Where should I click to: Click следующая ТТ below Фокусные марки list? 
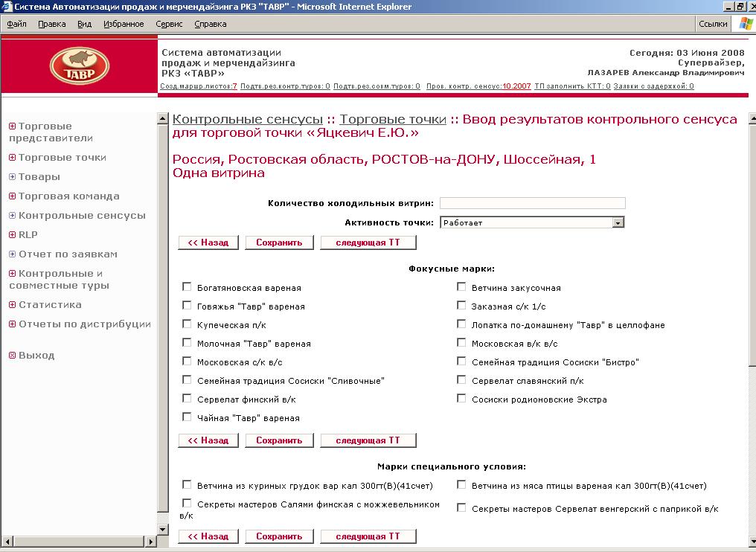(368, 440)
